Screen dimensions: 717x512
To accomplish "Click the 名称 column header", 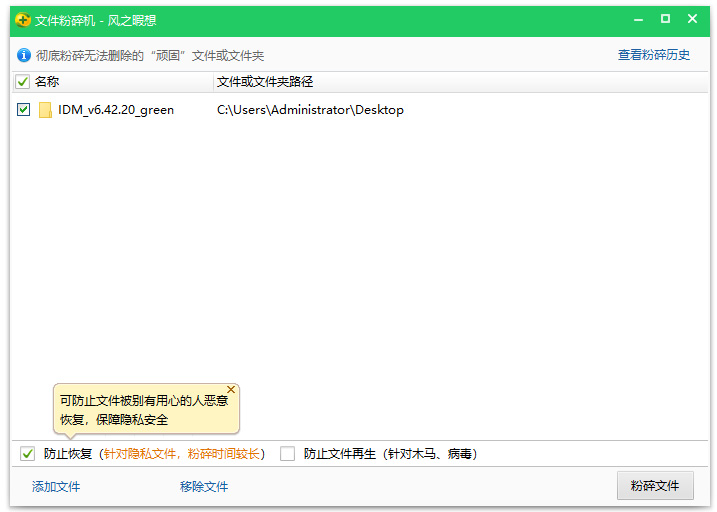I will (x=47, y=82).
